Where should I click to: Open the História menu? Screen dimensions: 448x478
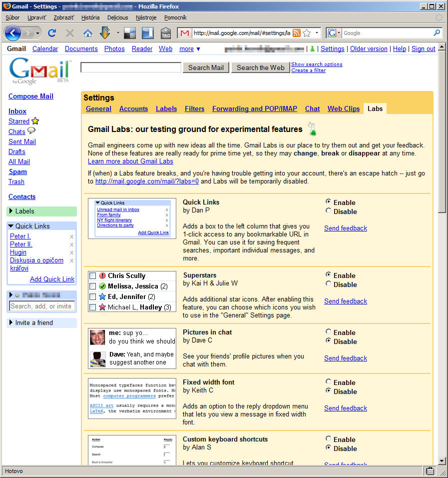[x=90, y=17]
